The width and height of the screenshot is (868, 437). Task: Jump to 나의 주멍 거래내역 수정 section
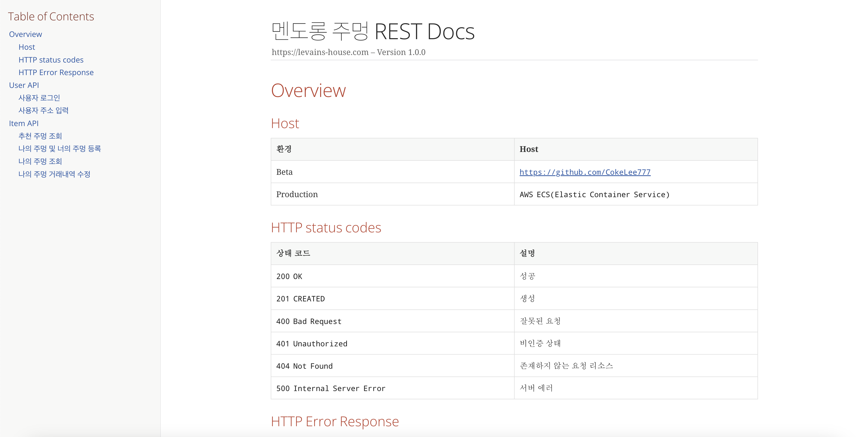[x=54, y=174]
